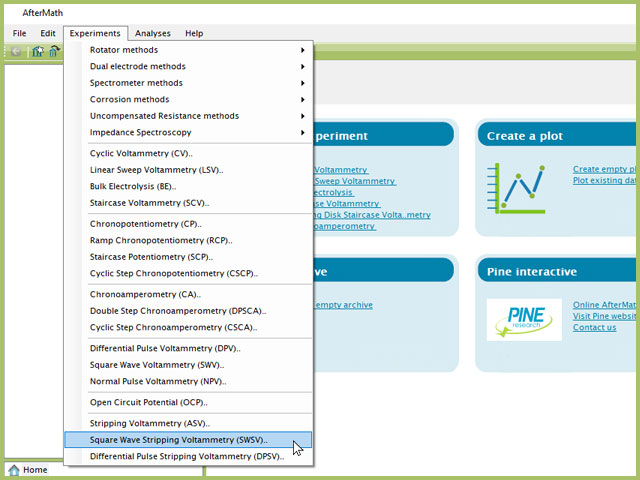
Task: Click the Create empty plot link
Action: click(604, 169)
